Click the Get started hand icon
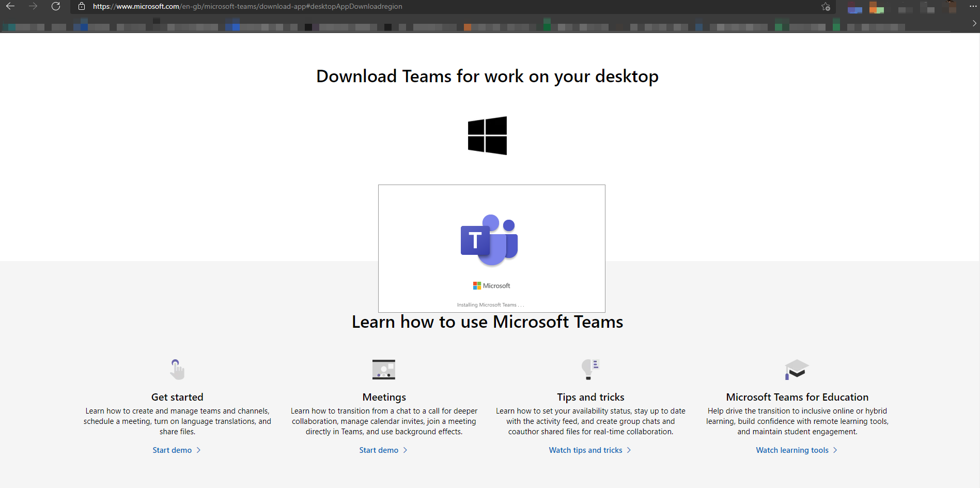The width and height of the screenshot is (980, 488). click(177, 369)
